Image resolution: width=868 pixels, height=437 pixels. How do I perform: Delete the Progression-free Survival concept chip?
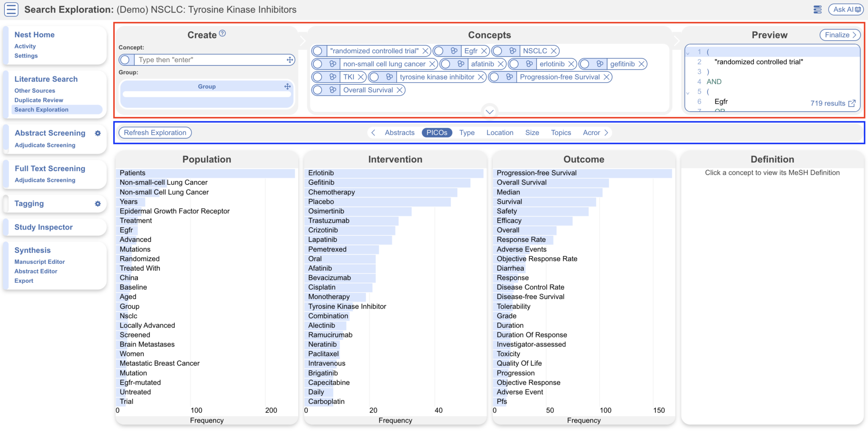(x=606, y=77)
